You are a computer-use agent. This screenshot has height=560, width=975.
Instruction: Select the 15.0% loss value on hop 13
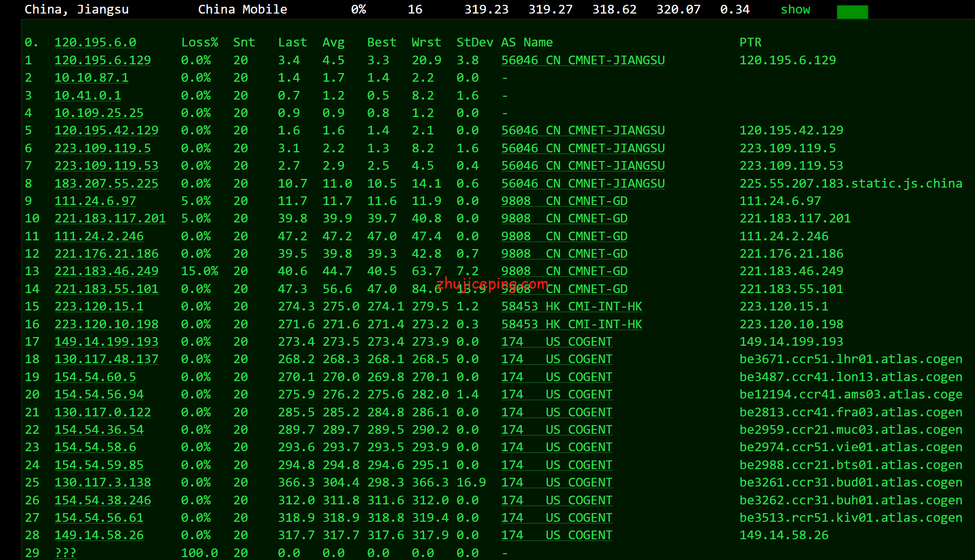pos(200,271)
